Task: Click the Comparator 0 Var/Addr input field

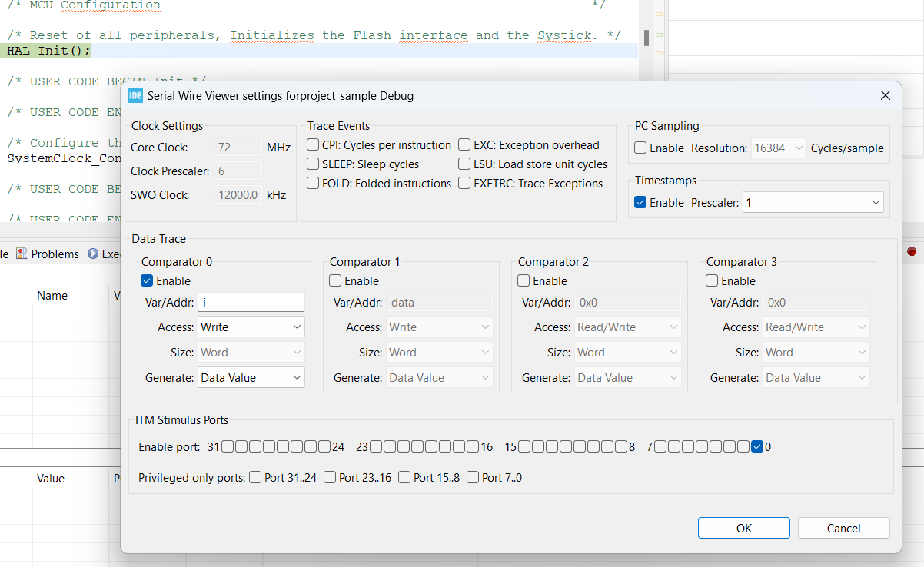Action: (251, 302)
